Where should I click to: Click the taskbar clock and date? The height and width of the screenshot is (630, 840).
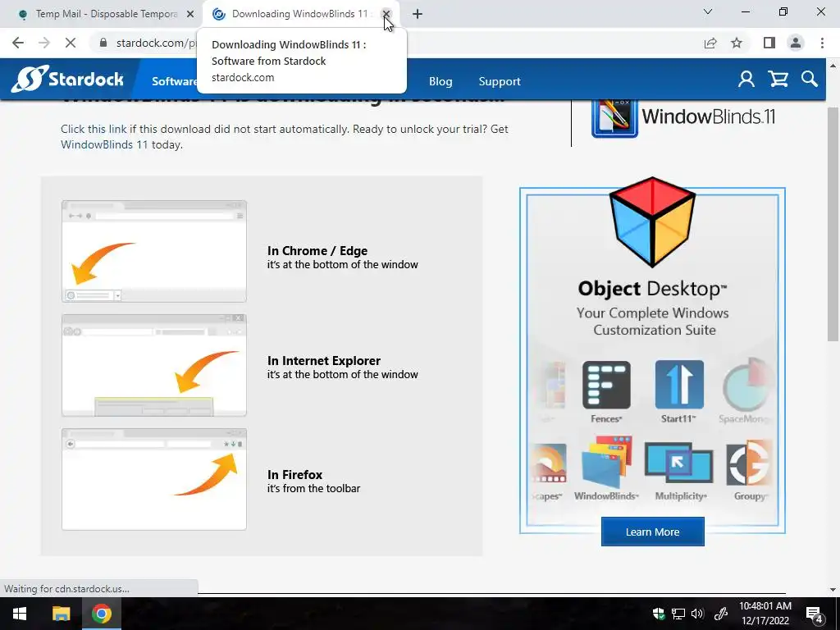tap(765, 614)
